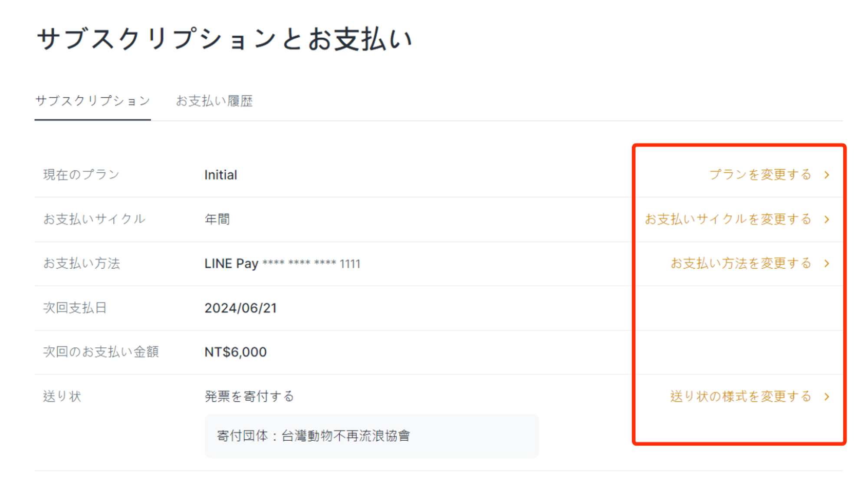Click the 寄付団体 donation organization box
The width and height of the screenshot is (868, 495).
(x=371, y=436)
